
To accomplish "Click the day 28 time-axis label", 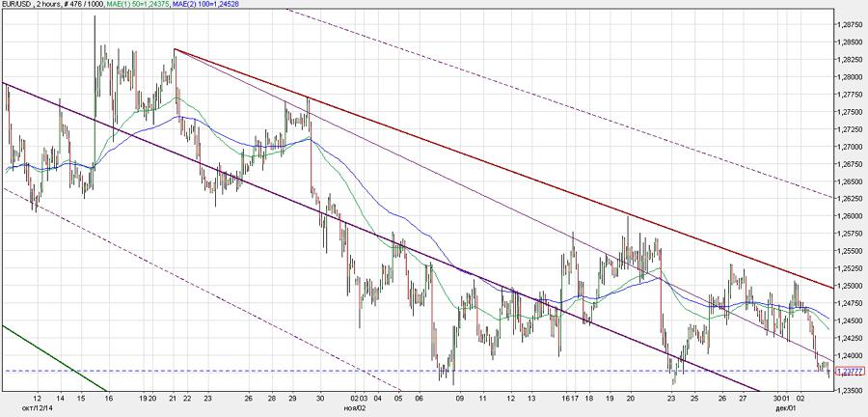I will [271, 398].
